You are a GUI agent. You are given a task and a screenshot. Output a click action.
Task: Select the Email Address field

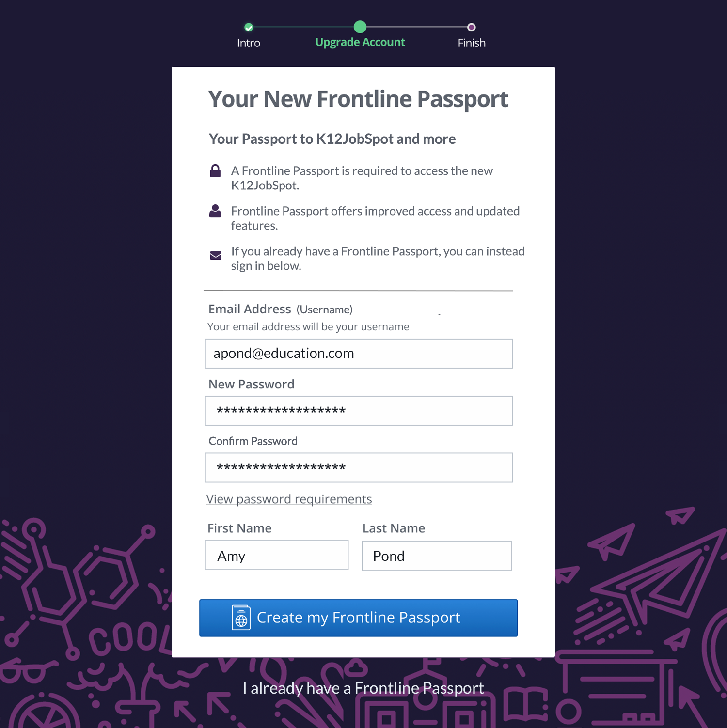[359, 354]
